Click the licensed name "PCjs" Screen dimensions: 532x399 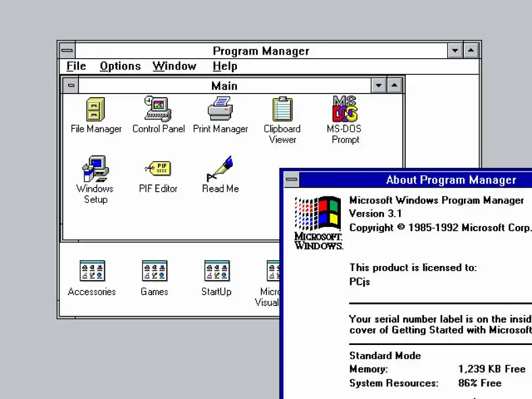pyautogui.click(x=360, y=282)
